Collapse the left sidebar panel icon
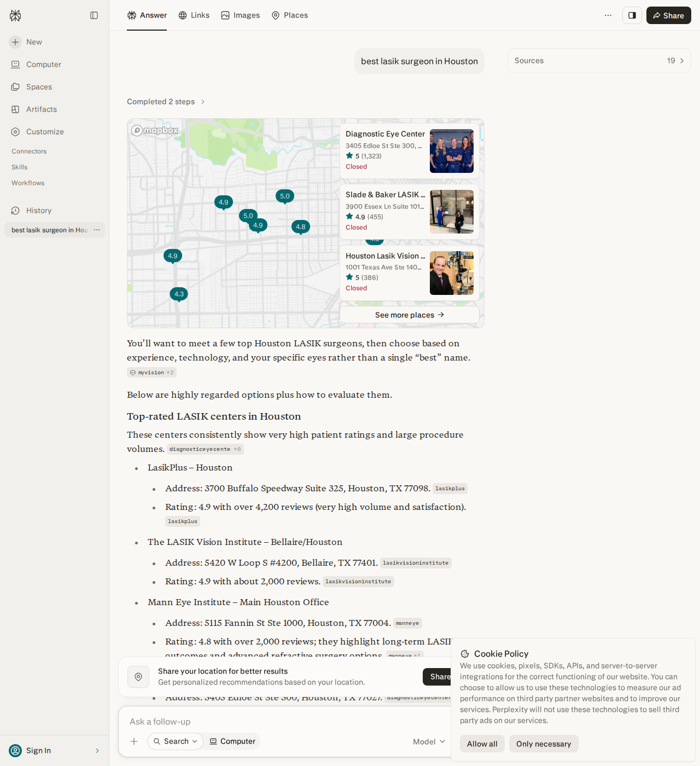Image resolution: width=700 pixels, height=766 pixels. click(x=94, y=15)
